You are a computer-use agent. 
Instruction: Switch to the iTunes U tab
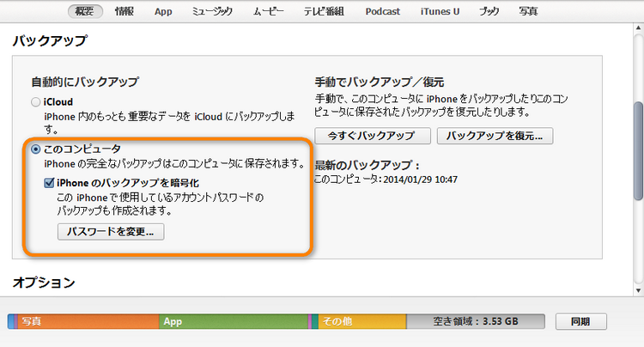click(440, 11)
